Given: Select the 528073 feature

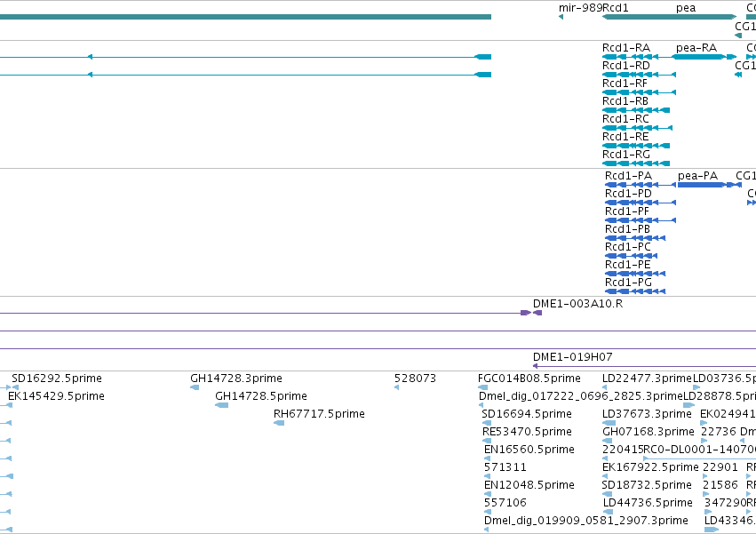Looking at the screenshot, I should click(397, 387).
